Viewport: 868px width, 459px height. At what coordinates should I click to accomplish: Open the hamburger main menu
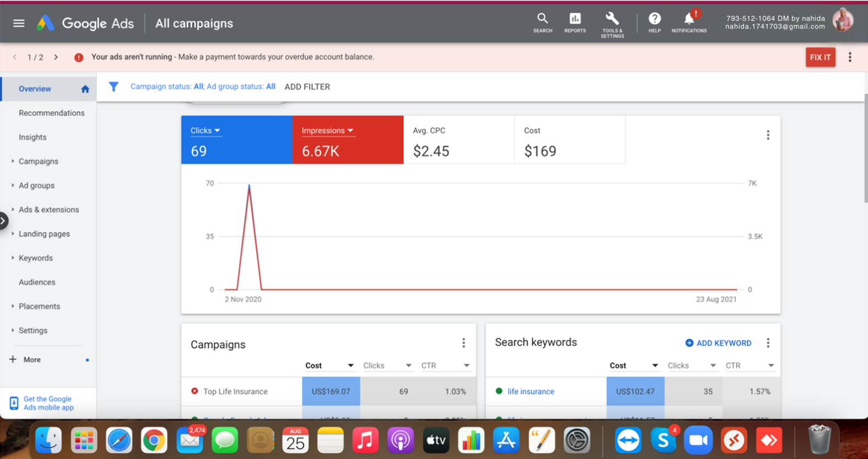[19, 23]
